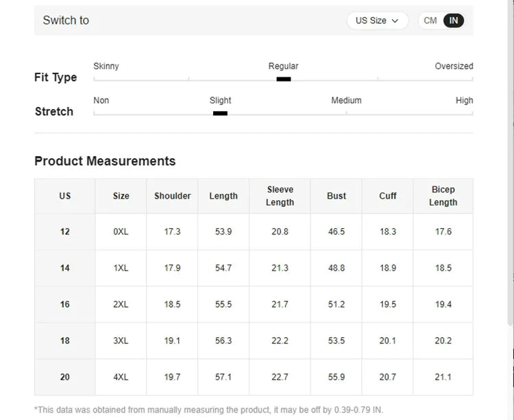This screenshot has height=420, width=514.
Task: Click the Length value 57.1
Action: [x=223, y=377]
